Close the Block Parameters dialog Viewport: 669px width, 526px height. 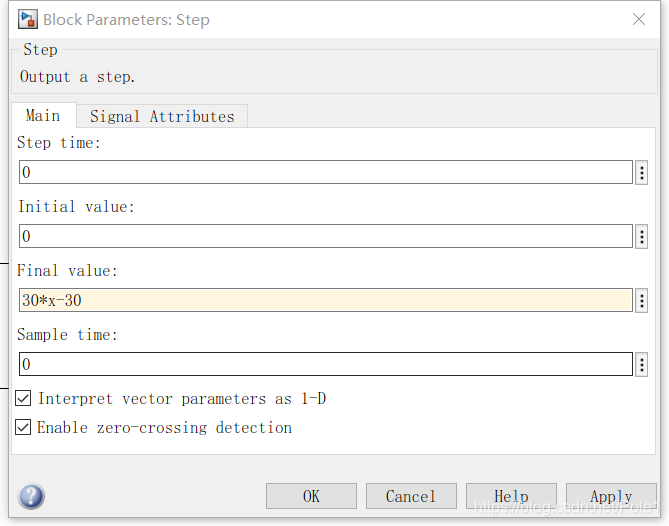click(x=639, y=19)
